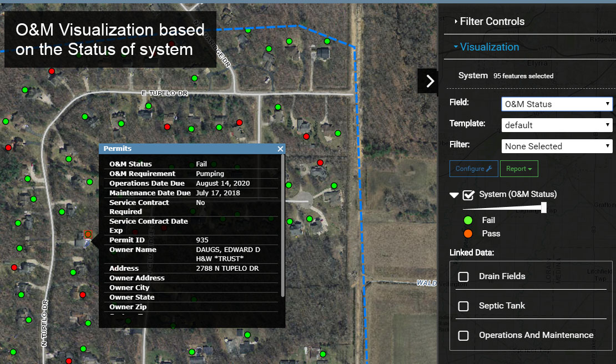Click the Configure button

point(473,169)
